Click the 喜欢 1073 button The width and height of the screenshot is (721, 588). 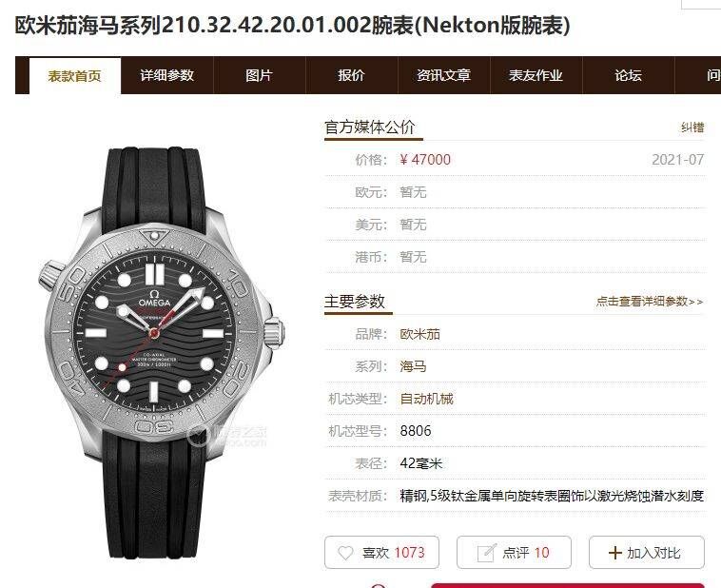pos(381,552)
